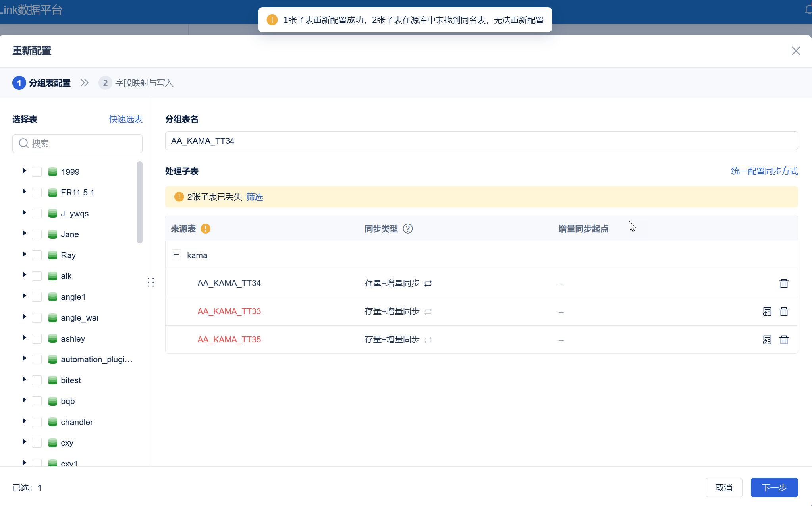Focus the table search input field
This screenshot has width=812, height=506.
point(77,143)
